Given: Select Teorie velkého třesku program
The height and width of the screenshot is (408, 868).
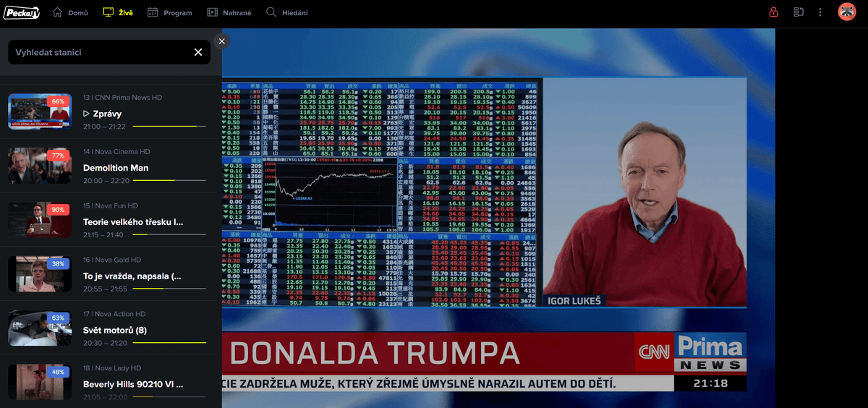Looking at the screenshot, I should [133, 222].
